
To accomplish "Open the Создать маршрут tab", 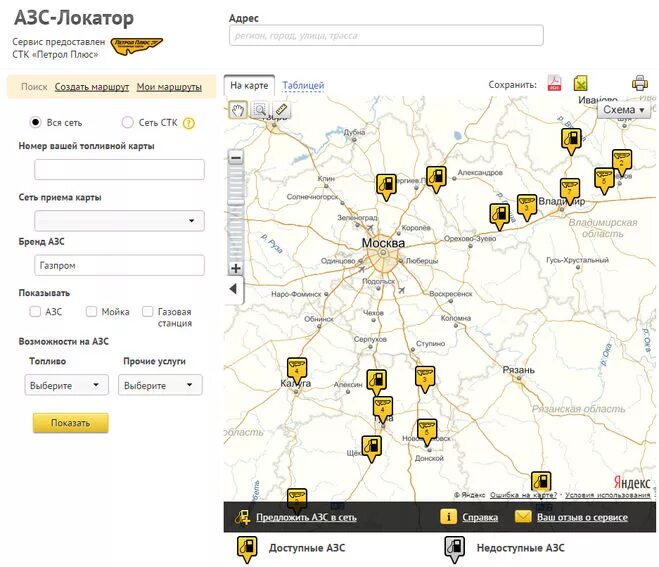I will point(92,87).
